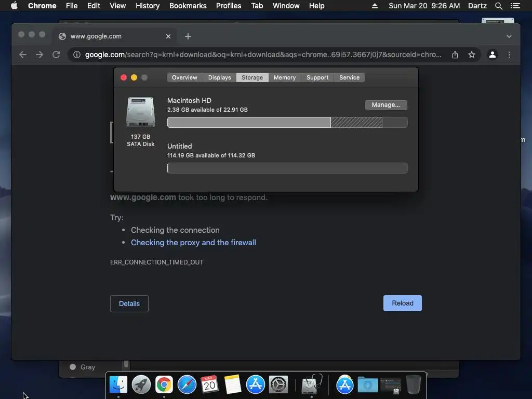Click the scrollbar in the background window
Image resolution: width=532 pixels, height=399 pixels.
126,364
